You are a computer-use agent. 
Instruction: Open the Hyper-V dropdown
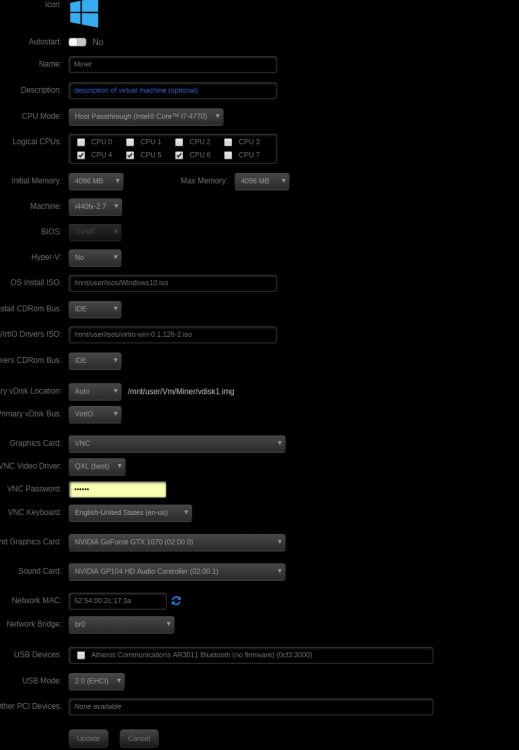(x=95, y=257)
